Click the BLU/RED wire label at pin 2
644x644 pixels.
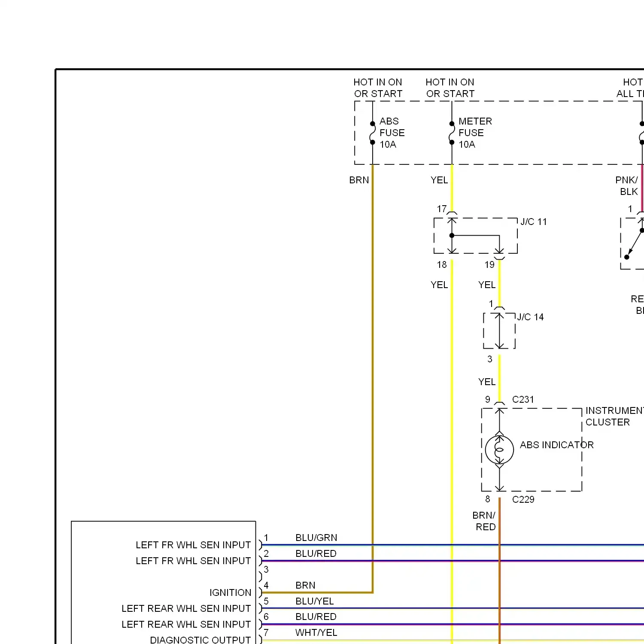(316, 553)
